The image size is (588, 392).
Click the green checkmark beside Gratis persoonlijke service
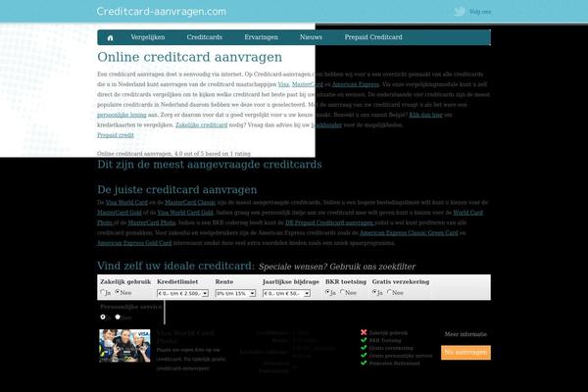click(364, 355)
